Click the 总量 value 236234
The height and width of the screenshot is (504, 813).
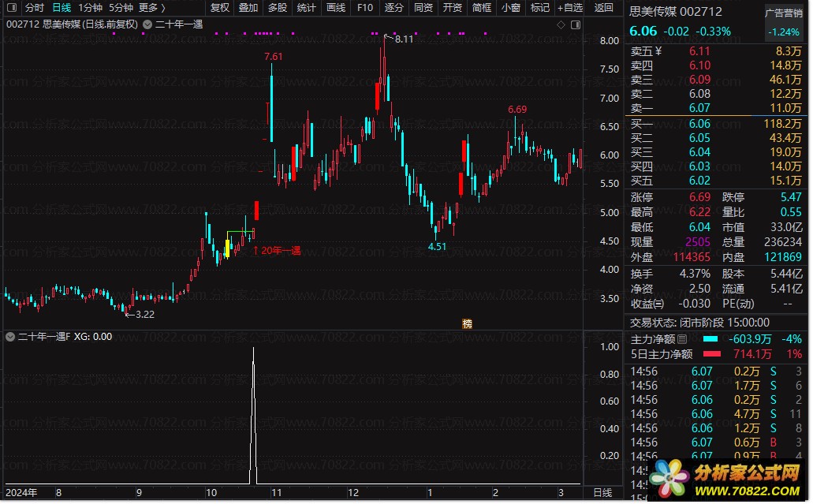[783, 242]
